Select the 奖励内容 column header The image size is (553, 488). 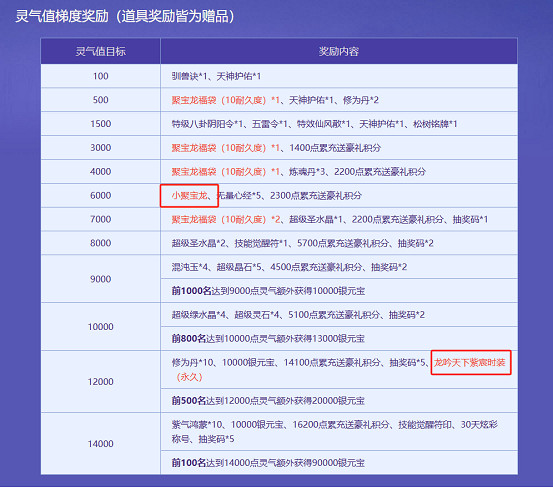click(339, 51)
